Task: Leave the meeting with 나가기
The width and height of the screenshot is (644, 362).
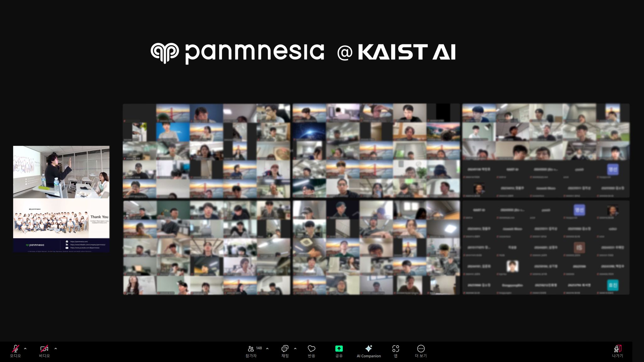Action: [x=618, y=351]
